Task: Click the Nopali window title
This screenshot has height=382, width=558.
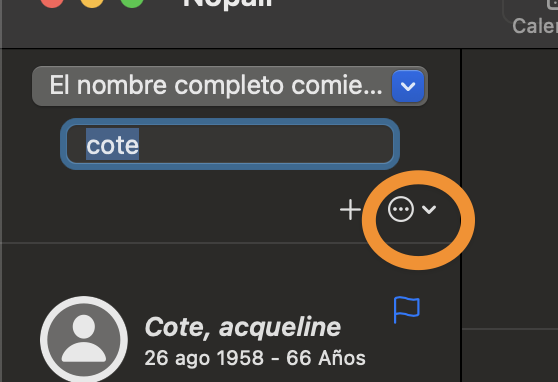Action: click(x=228, y=4)
